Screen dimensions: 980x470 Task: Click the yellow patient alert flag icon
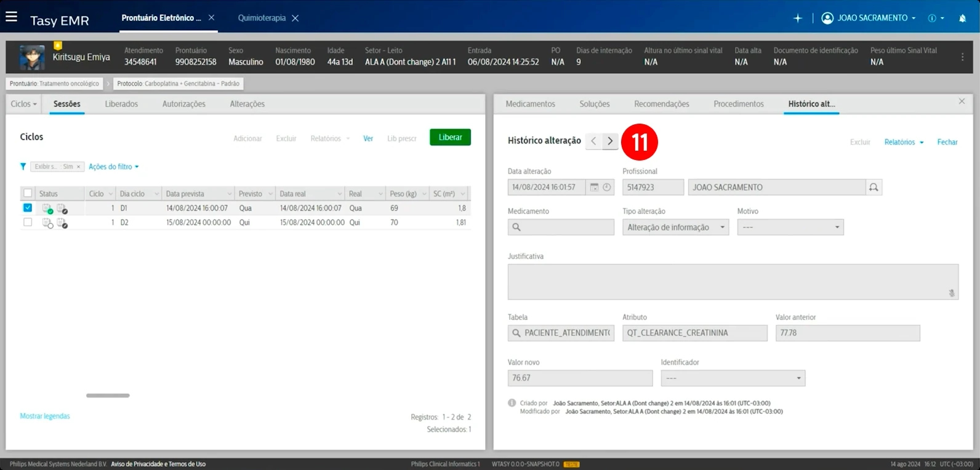[x=58, y=46]
